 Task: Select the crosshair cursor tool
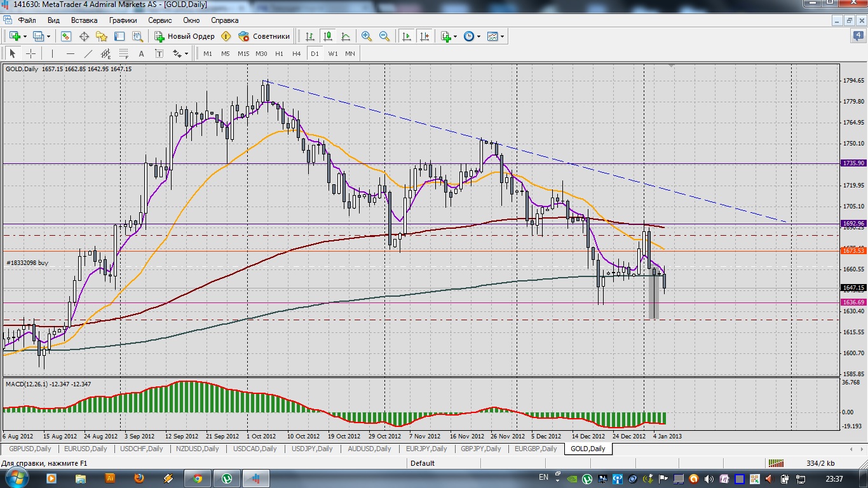pyautogui.click(x=31, y=54)
